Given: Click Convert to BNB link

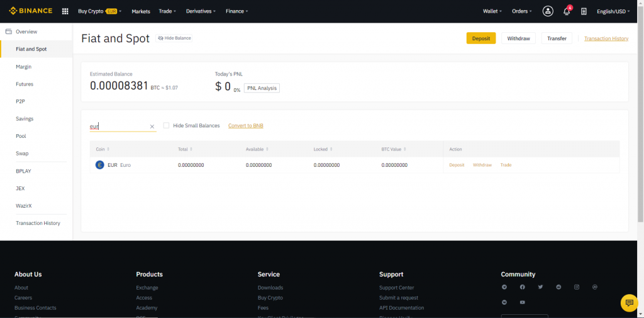Looking at the screenshot, I should (246, 125).
